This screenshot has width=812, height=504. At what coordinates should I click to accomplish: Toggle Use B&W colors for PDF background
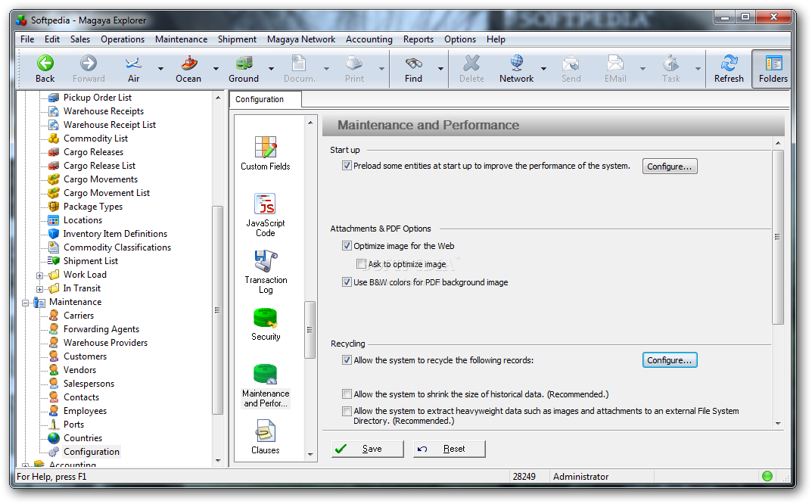pos(347,282)
